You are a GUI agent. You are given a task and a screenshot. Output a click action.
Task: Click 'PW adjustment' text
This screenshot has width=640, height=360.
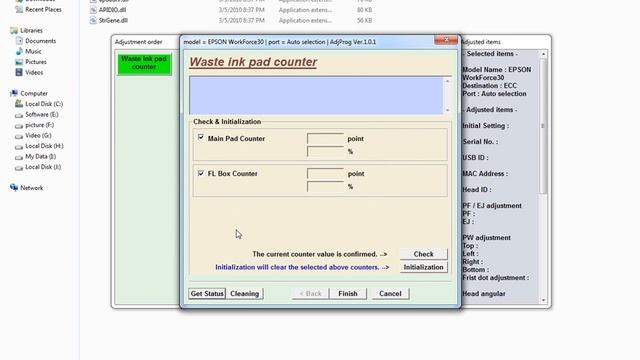[487, 238]
